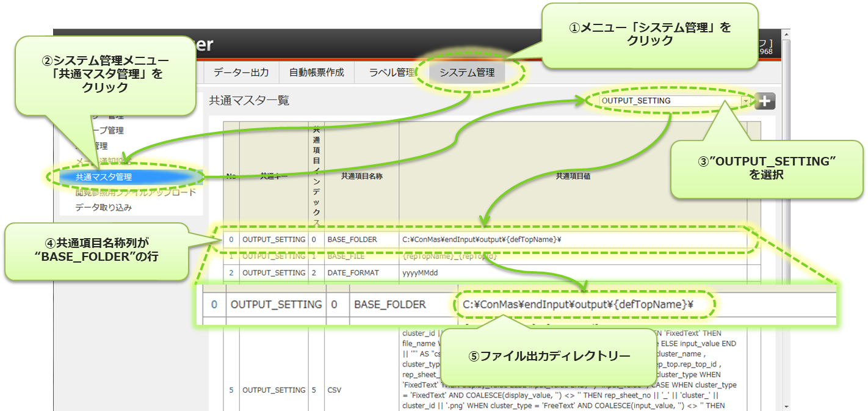This screenshot has height=411, width=868.
Task: Go to the ラベル管理 tab
Action: coord(392,72)
